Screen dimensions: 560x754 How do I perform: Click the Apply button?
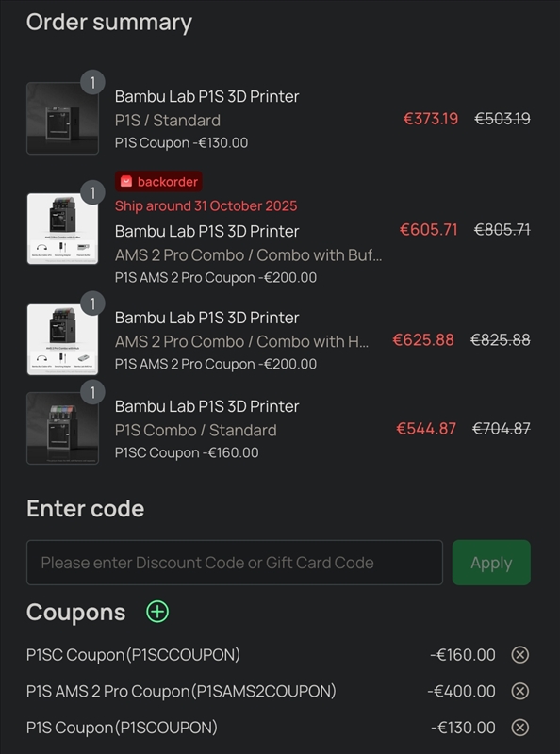click(x=490, y=563)
